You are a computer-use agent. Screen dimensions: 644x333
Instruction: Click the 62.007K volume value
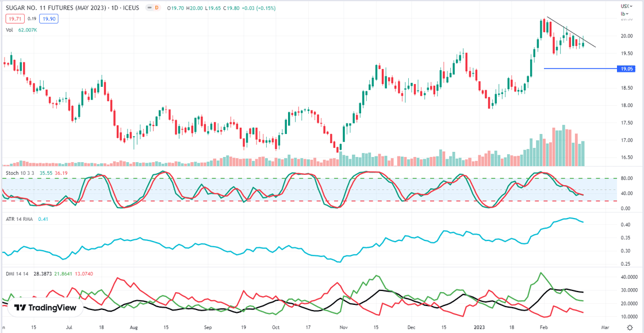click(x=28, y=30)
